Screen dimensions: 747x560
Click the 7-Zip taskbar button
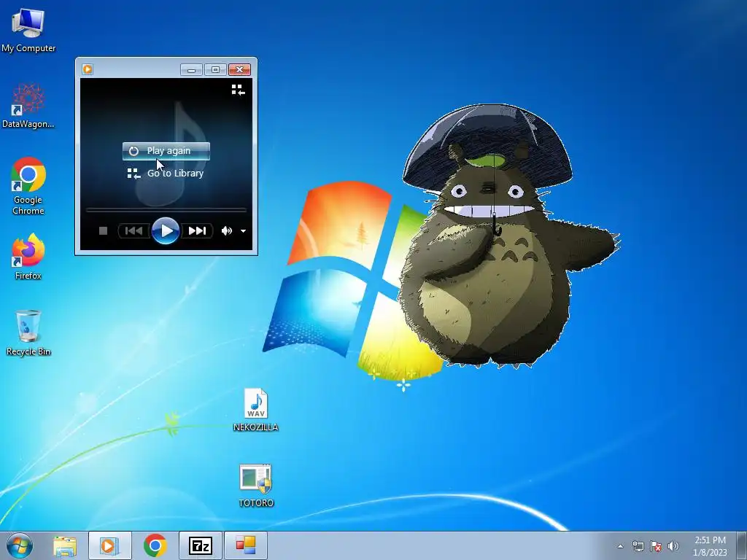pyautogui.click(x=201, y=545)
